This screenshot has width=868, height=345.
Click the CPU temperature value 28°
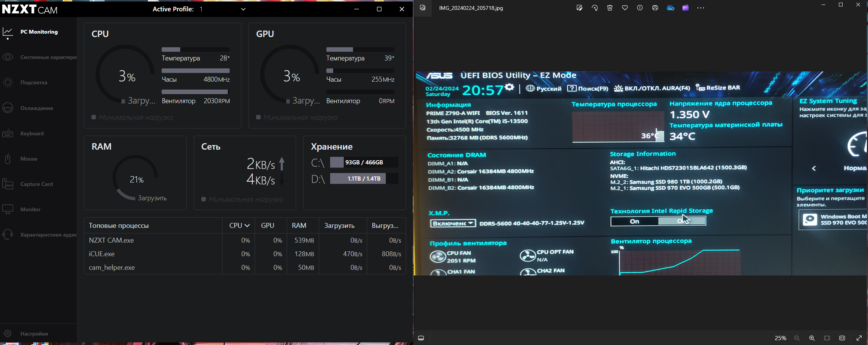click(x=225, y=58)
